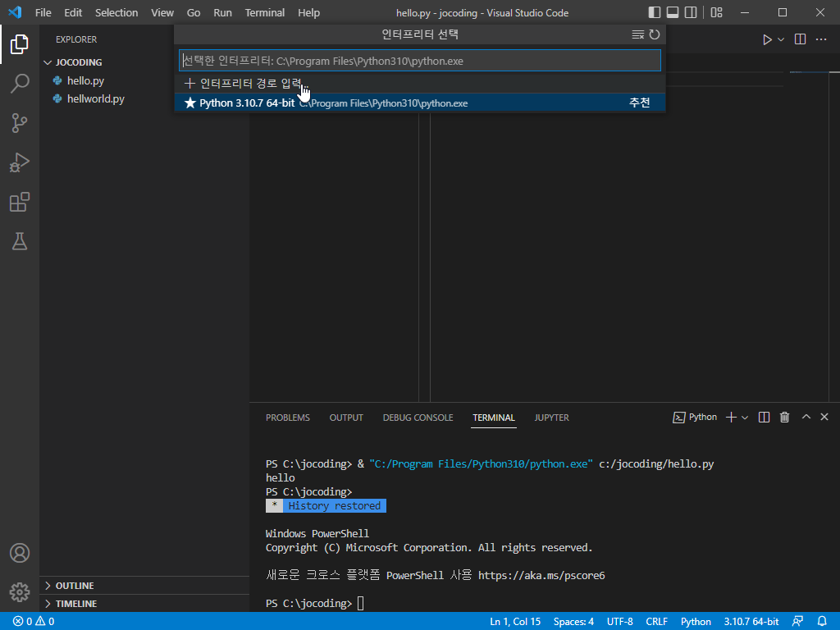Screen dimensions: 840x630
Task: Open the Run menu
Action: point(222,12)
